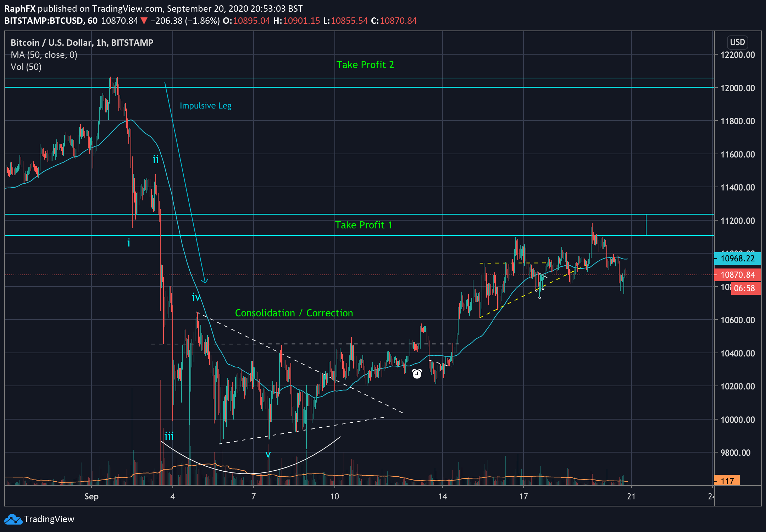
Task: Click the 10600.00 price axis label
Action: (738, 320)
